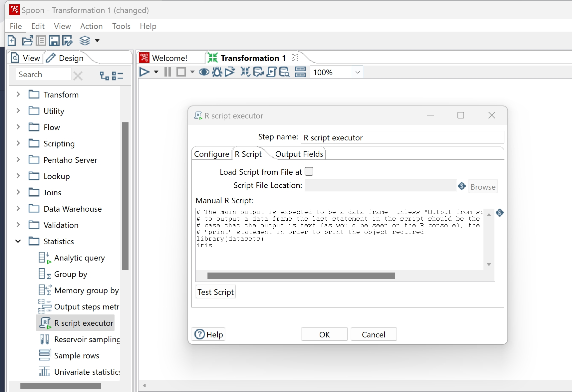Image resolution: width=572 pixels, height=392 pixels.
Task: Switch to the Output Fields tab
Action: click(x=299, y=154)
